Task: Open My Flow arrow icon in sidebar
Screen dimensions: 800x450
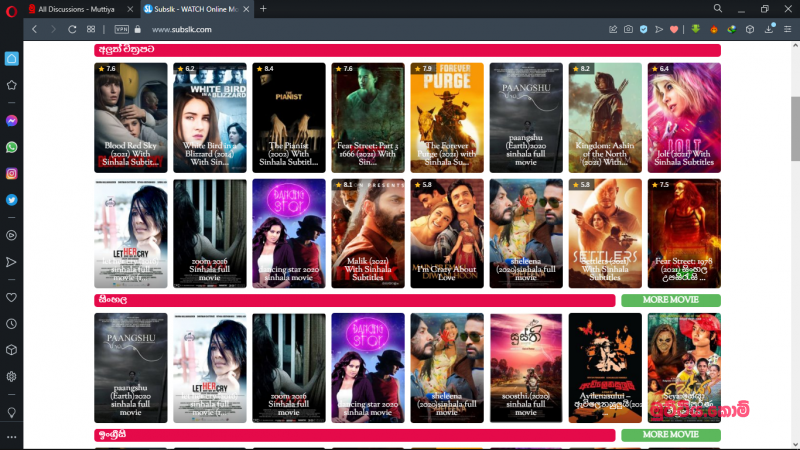Action: coord(12,262)
